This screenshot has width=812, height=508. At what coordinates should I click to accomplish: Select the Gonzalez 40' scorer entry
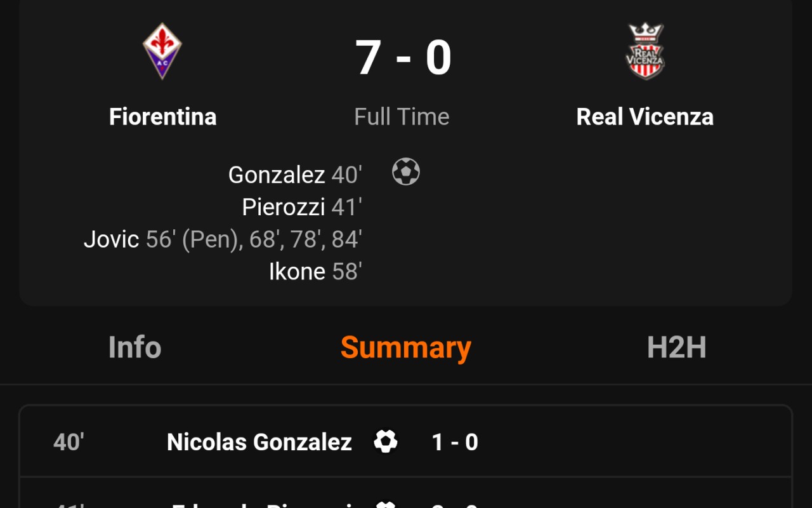point(294,175)
